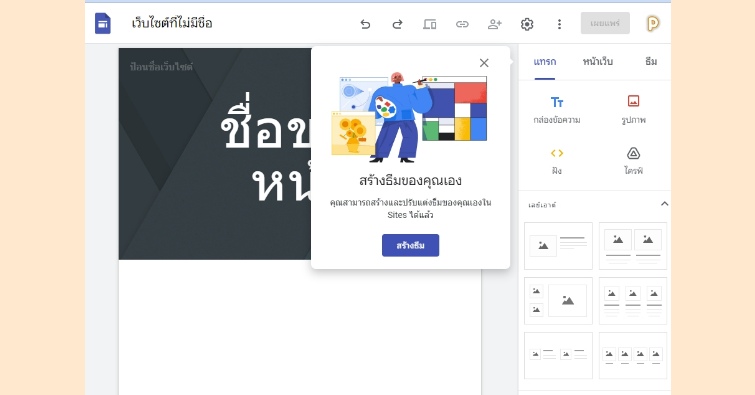The image size is (755, 395).
Task: Switch to the แทรก (Insert) tab
Action: (545, 62)
